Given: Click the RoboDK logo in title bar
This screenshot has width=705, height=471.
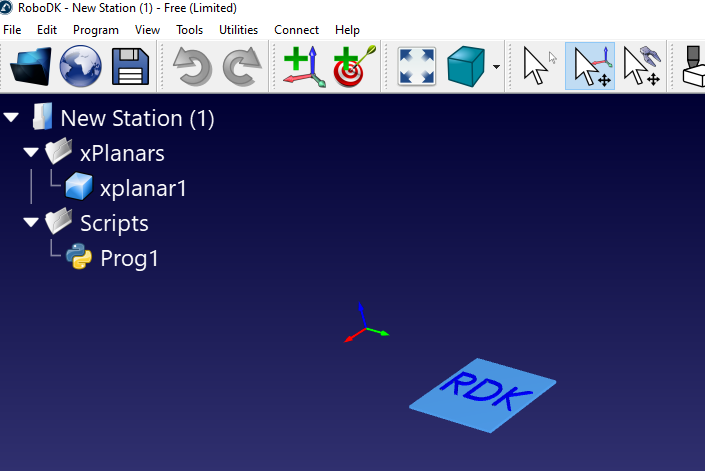Looking at the screenshot, I should coord(6,8).
